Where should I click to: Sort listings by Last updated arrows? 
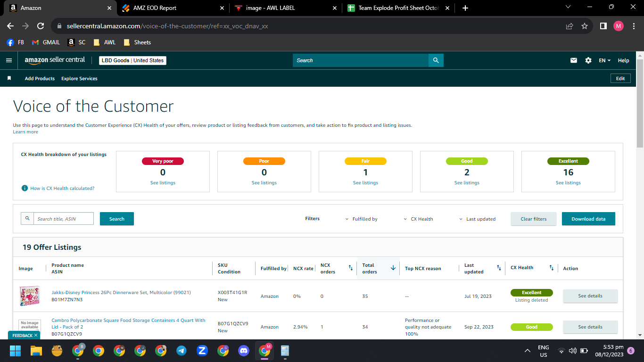tap(499, 268)
